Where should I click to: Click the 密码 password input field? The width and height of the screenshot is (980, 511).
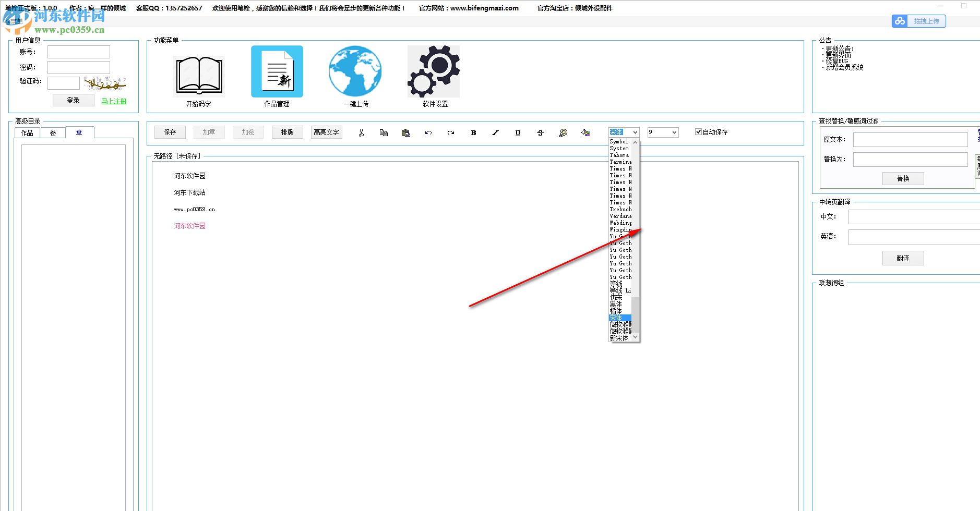point(79,67)
